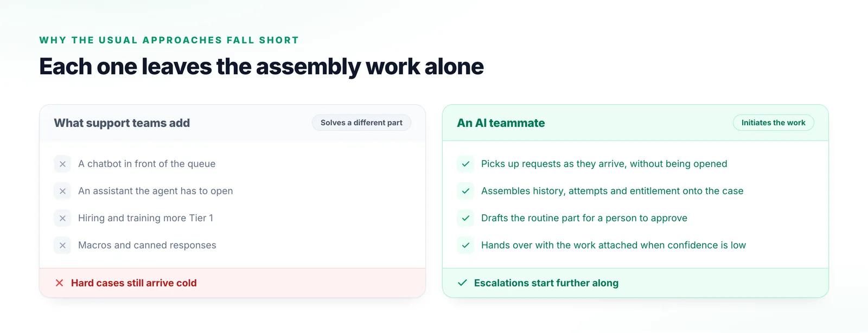868x333 pixels.
Task: Click checkmark icon beside Hands over row
Action: coord(465,245)
